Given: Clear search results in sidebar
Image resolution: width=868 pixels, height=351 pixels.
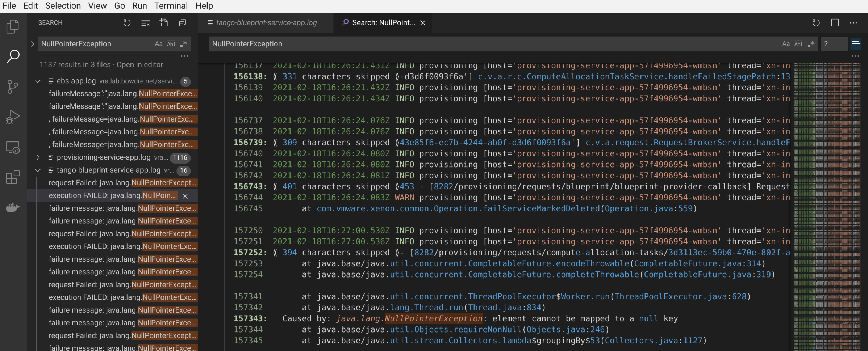Looking at the screenshot, I should coord(145,23).
